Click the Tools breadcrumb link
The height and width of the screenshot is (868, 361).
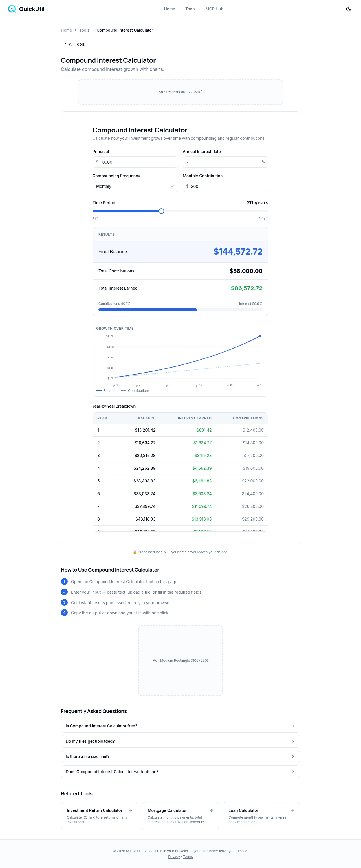pyautogui.click(x=84, y=30)
